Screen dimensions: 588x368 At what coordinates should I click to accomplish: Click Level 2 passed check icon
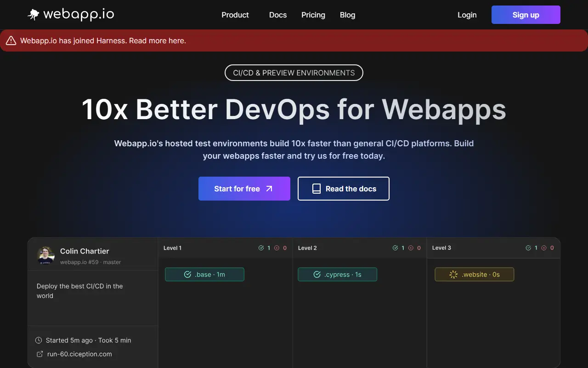pos(396,248)
